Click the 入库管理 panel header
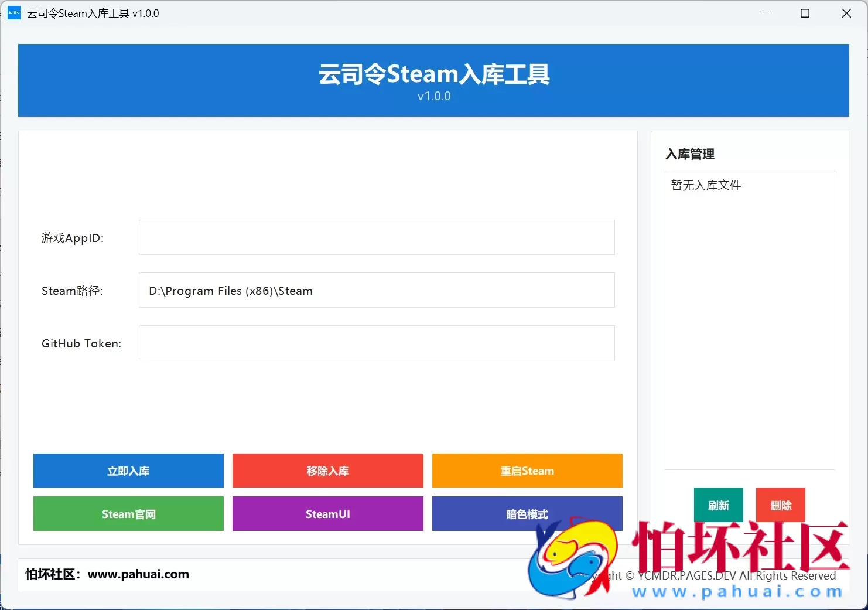 click(690, 154)
